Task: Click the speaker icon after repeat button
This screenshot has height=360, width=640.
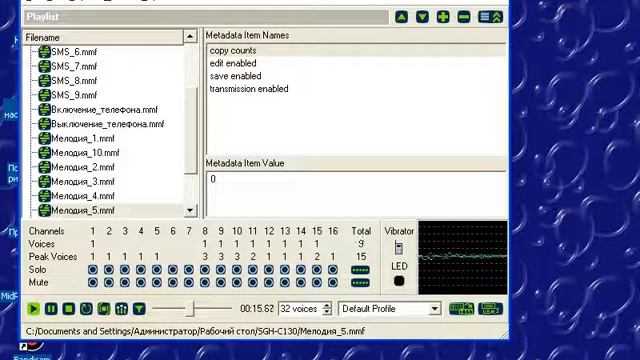Action: pyautogui.click(x=104, y=309)
